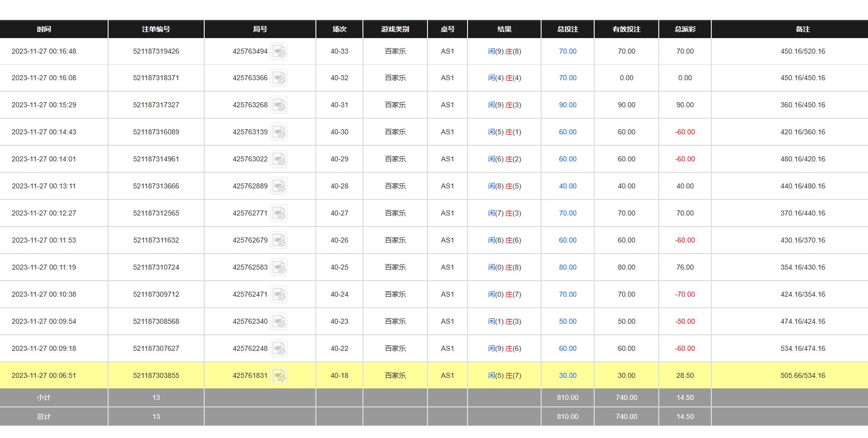
Task: Click replay icon in highlighted row 425761831
Action: [x=279, y=376]
